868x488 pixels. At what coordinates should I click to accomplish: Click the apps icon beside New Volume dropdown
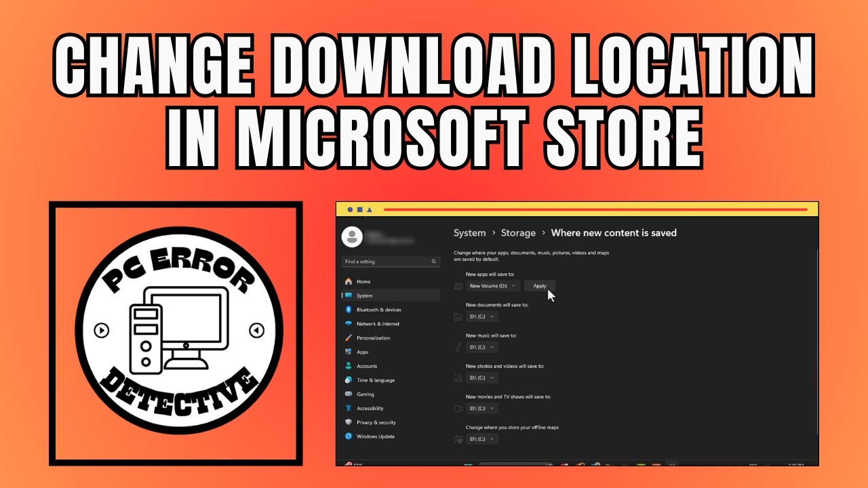458,286
